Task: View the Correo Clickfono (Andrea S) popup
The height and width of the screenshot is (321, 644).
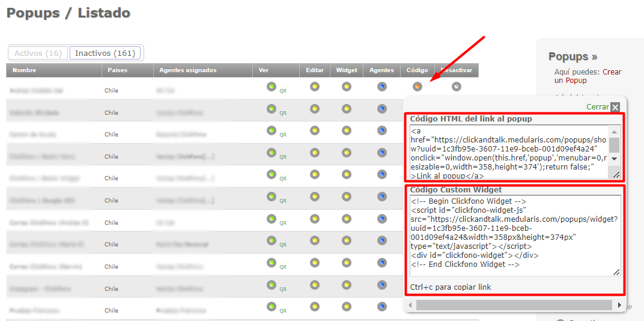Action: (271, 219)
